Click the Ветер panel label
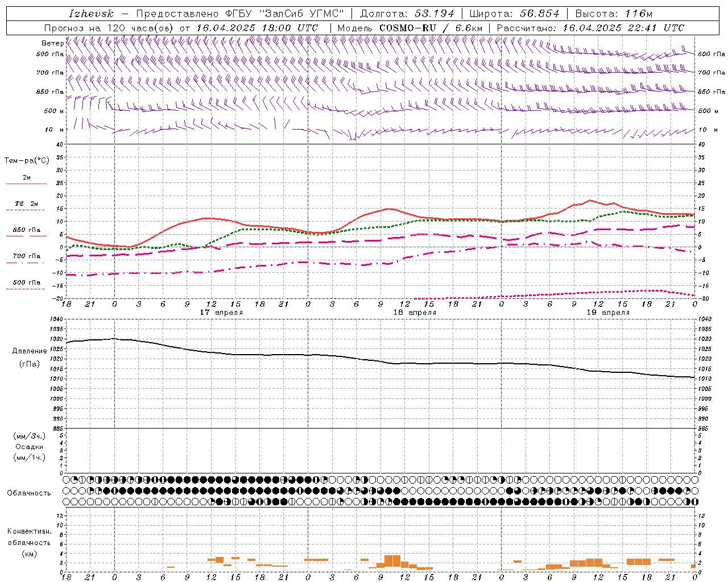Viewport: 728px width, 582px height. (x=53, y=43)
